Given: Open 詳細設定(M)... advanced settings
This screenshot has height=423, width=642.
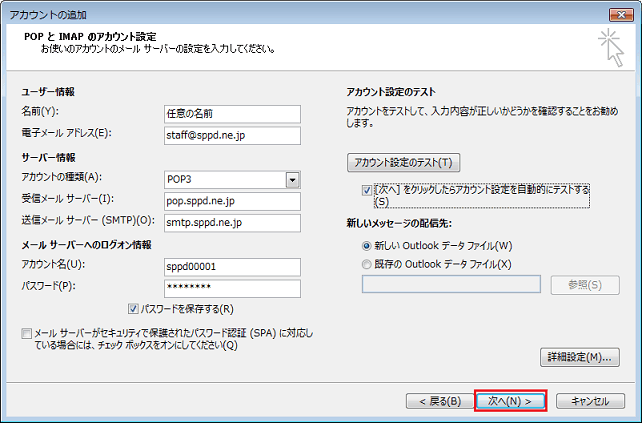Looking at the screenshot, I should pos(580,357).
